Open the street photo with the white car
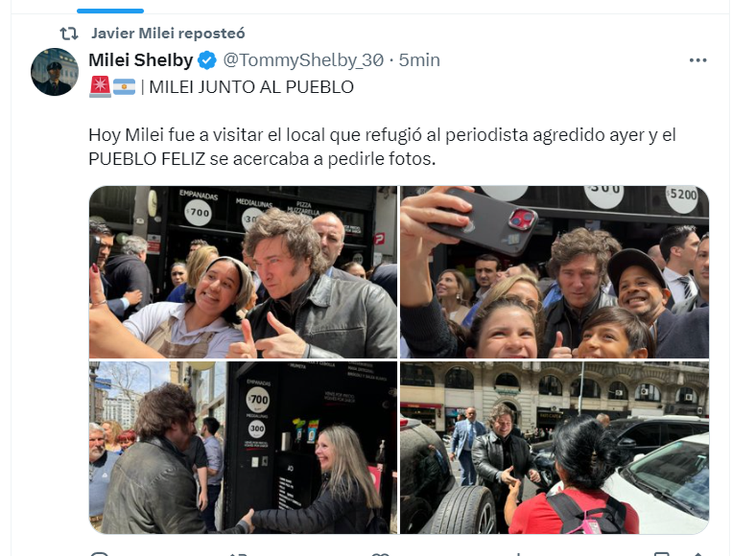The image size is (756, 556). tap(554, 448)
